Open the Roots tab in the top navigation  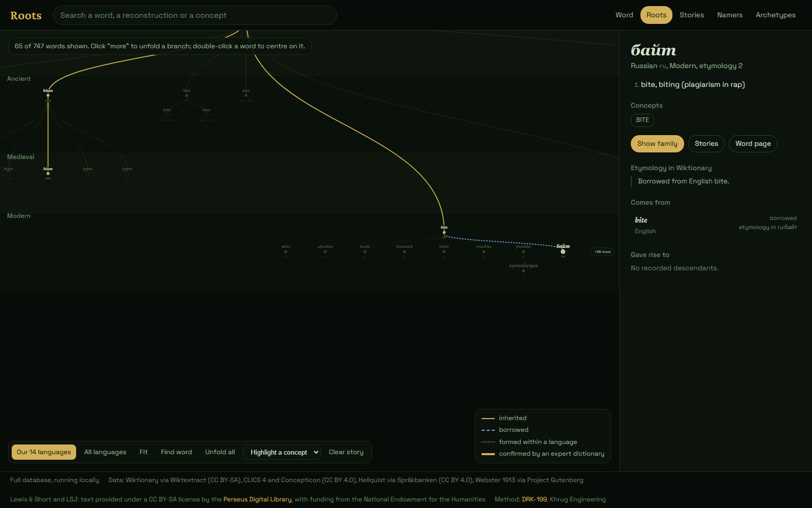click(x=656, y=15)
